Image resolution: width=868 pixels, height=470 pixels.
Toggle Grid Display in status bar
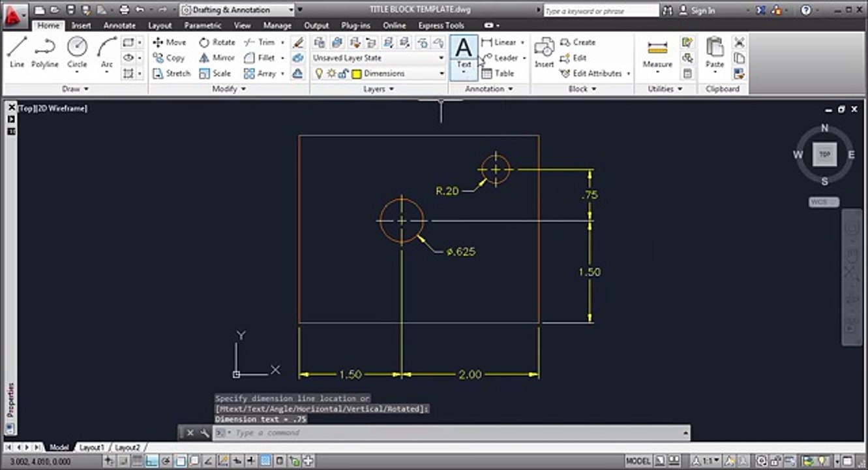point(137,461)
